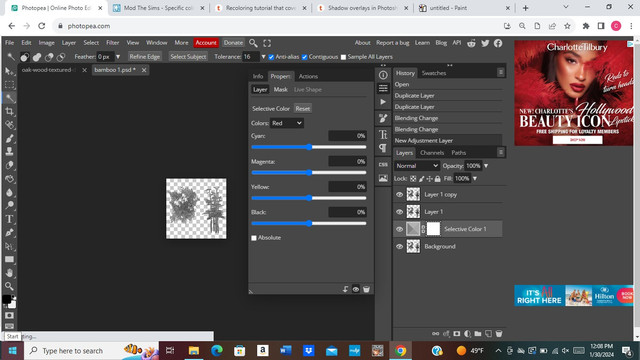Click the Select Subject button

pyautogui.click(x=188, y=57)
